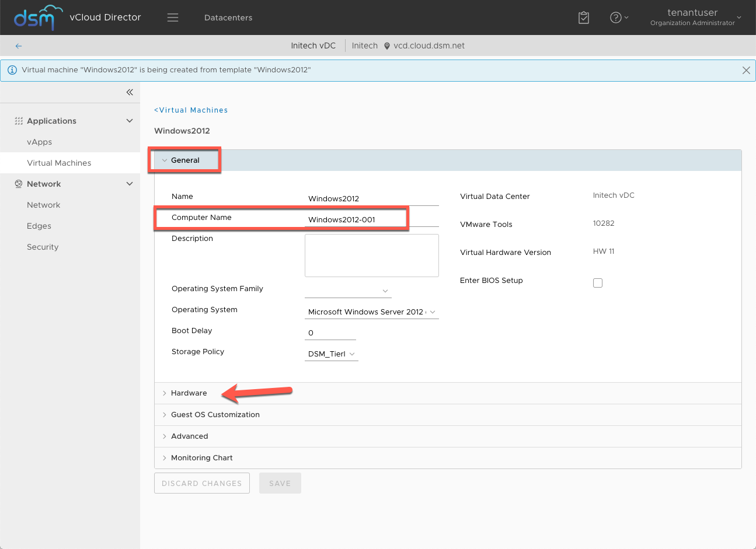Image resolution: width=756 pixels, height=549 pixels.
Task: Click the vcd.cloud.dsm.net site label
Action: (x=429, y=46)
